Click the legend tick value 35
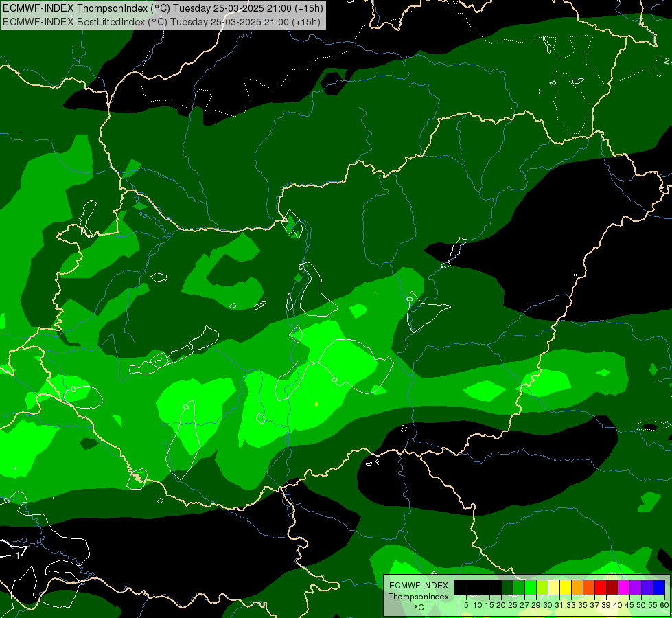 (583, 605)
